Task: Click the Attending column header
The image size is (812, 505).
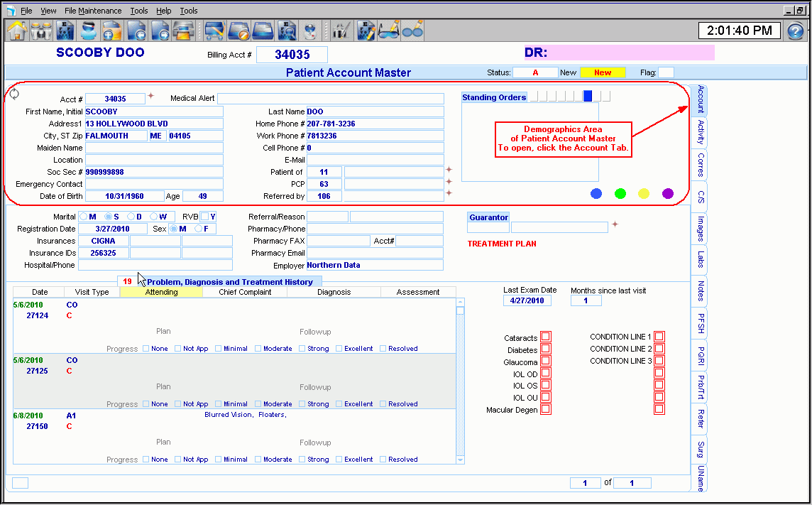Action: coord(161,292)
